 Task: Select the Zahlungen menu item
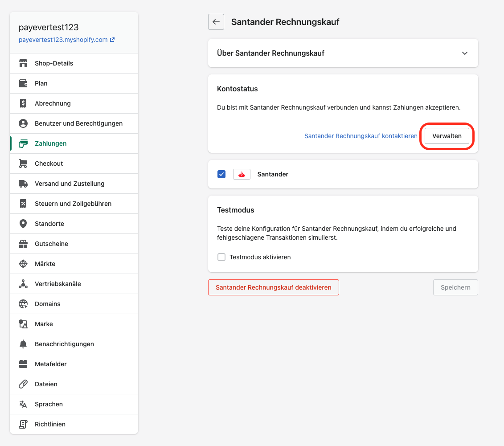point(74,143)
